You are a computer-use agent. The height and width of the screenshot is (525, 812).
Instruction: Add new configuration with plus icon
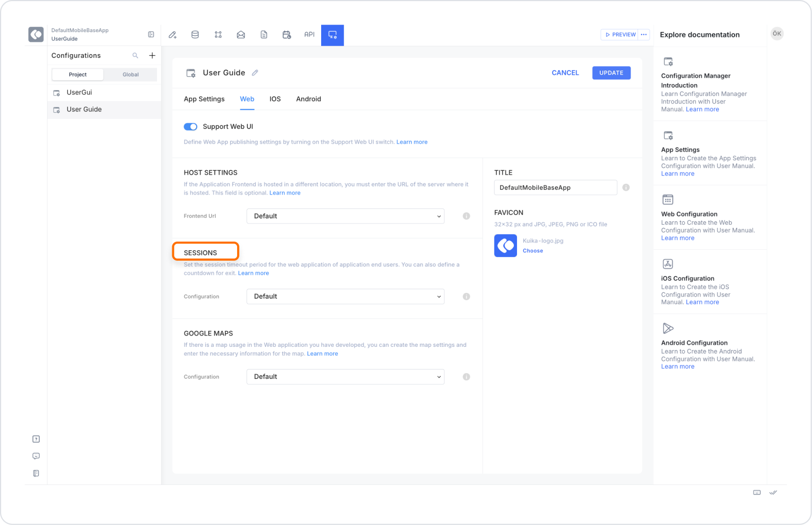[x=152, y=56]
